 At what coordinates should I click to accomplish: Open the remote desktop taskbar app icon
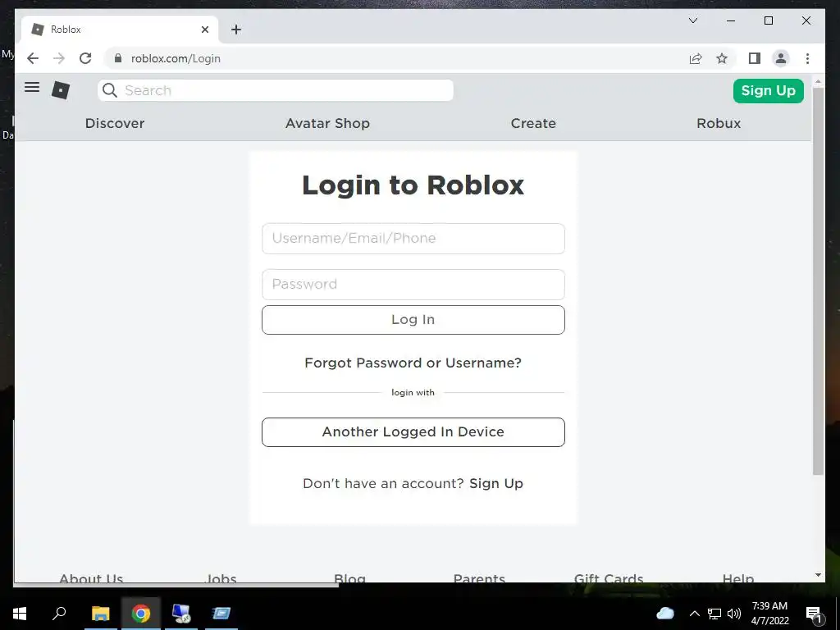point(181,614)
